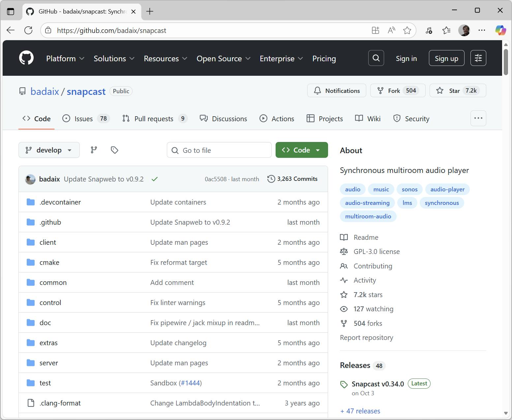Select the Code tab
Screen dimensions: 512x420
pos(36,119)
